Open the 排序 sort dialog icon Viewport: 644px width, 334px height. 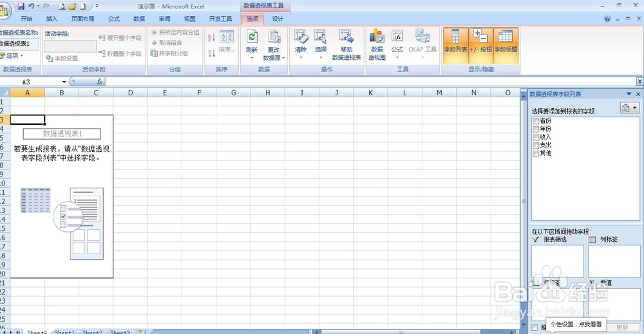227,41
